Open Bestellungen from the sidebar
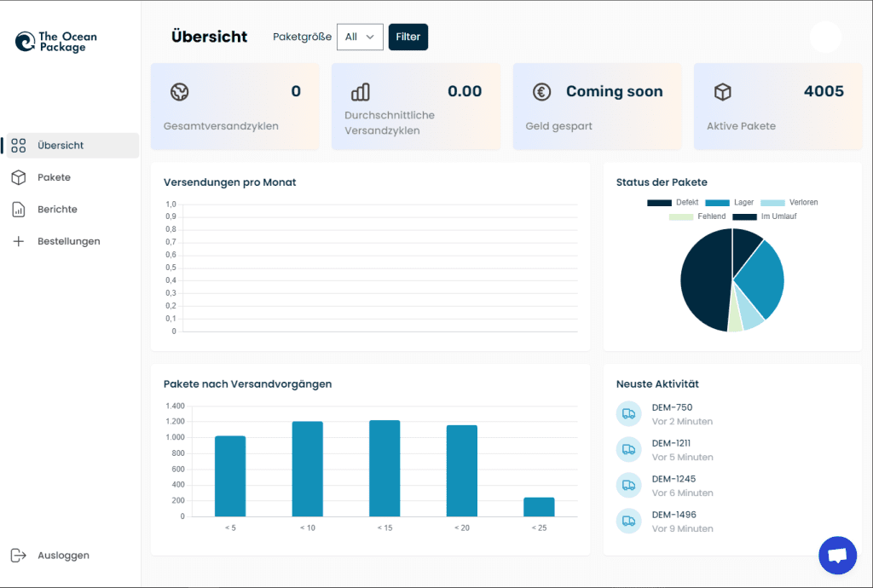Image resolution: width=873 pixels, height=588 pixels. (68, 241)
